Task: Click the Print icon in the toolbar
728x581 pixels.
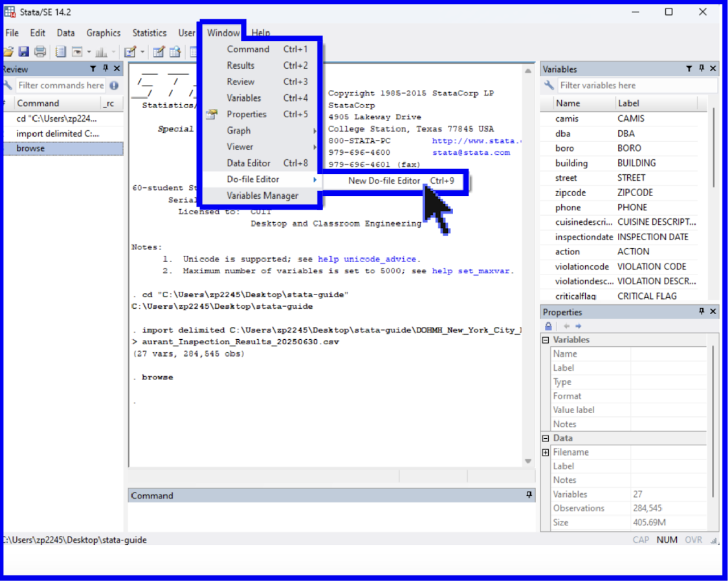Action: coord(40,52)
